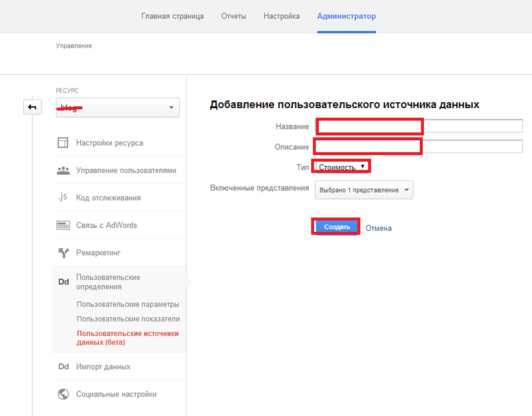Click the .js Код отслеживания icon
Image resolution: width=532 pixels, height=416 pixels.
pos(63,197)
